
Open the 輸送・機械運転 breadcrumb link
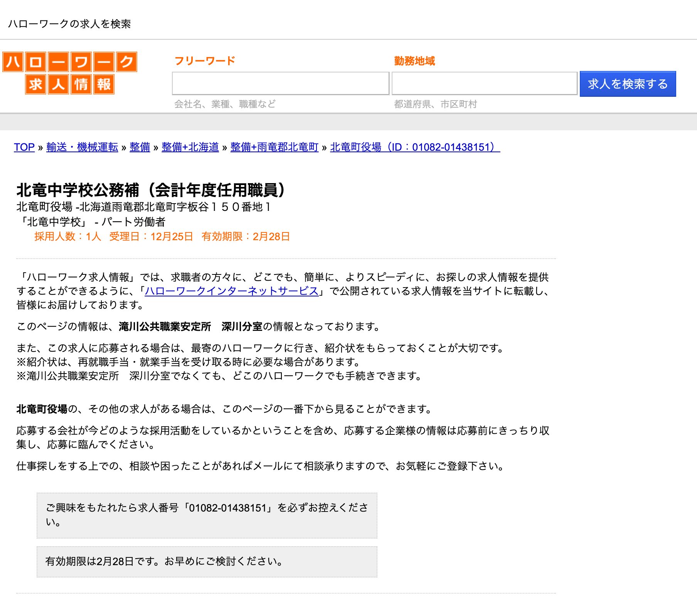(82, 147)
